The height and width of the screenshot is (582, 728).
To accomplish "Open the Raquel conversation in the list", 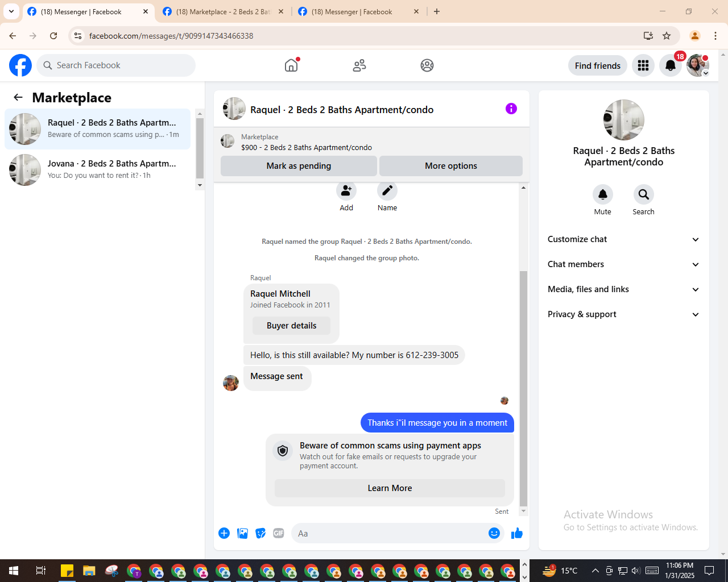I will [x=98, y=129].
